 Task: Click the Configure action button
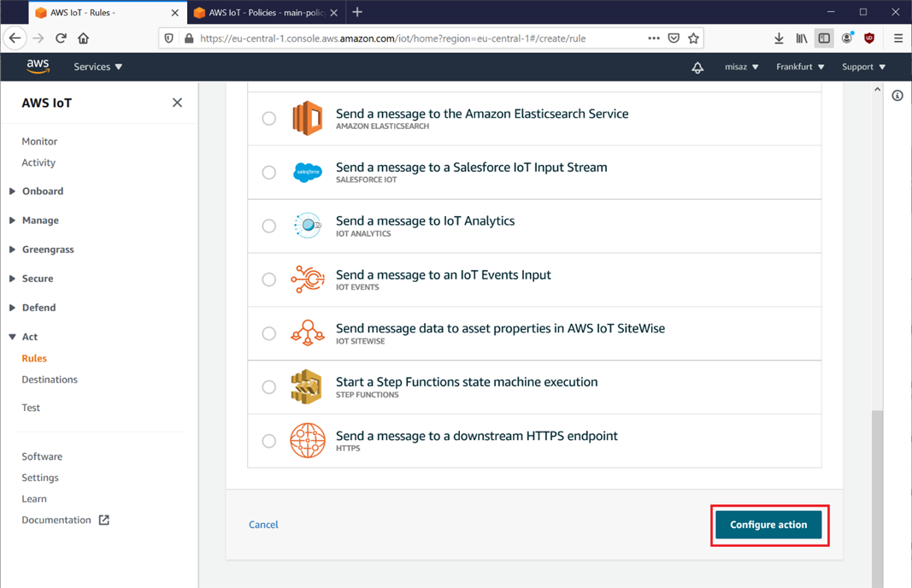click(768, 525)
